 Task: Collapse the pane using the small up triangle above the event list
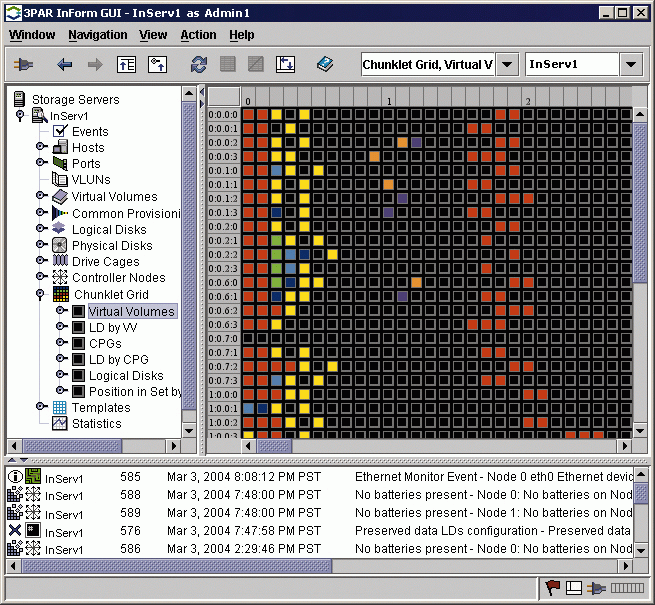pyautogui.click(x=12, y=460)
